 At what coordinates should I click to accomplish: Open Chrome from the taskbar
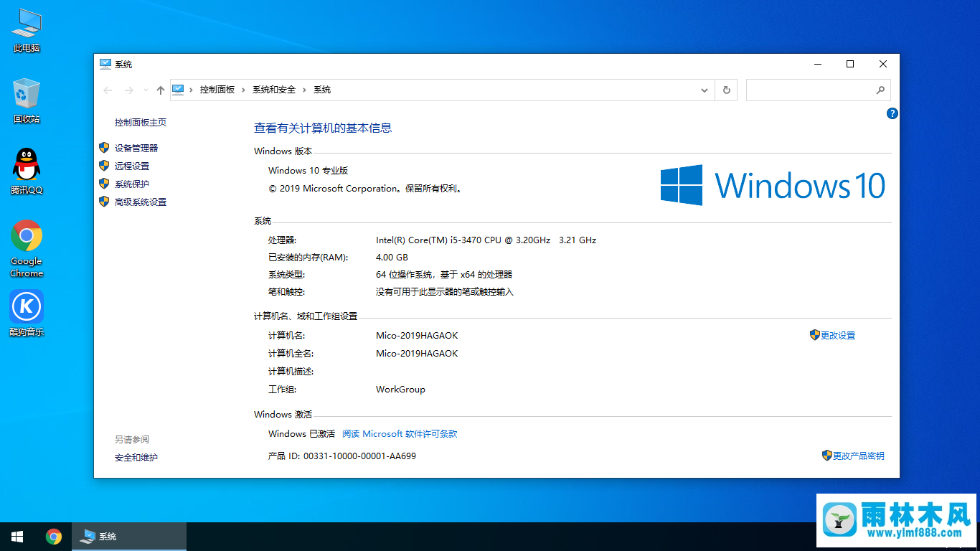pos(54,537)
